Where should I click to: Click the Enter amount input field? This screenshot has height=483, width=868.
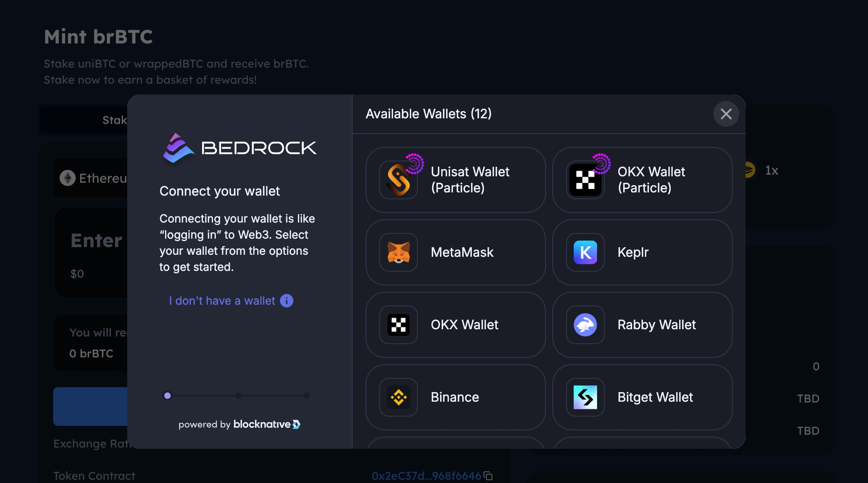pyautogui.click(x=97, y=241)
